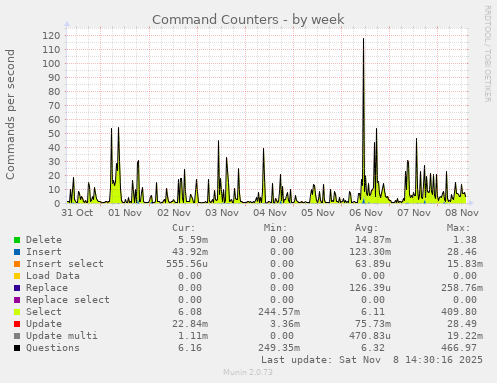Viewport: 497px width, 383px height.
Task: Click the Questions average value 6.32
Action: click(x=373, y=348)
